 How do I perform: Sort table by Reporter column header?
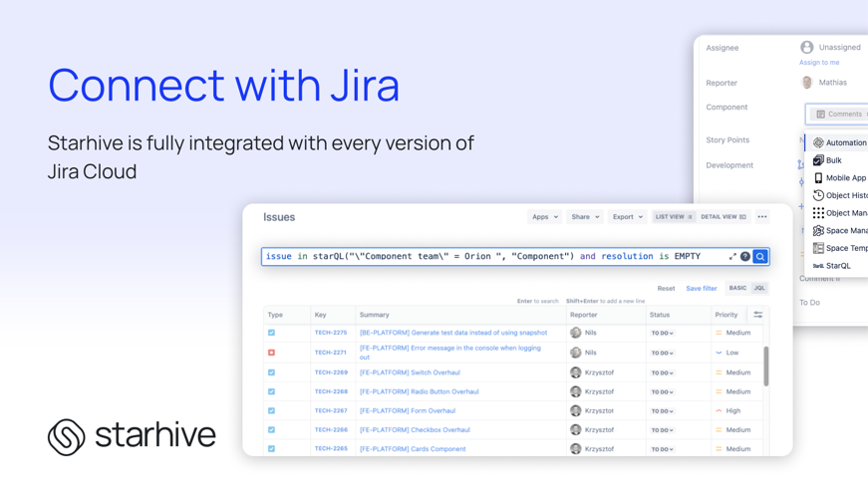click(x=583, y=315)
